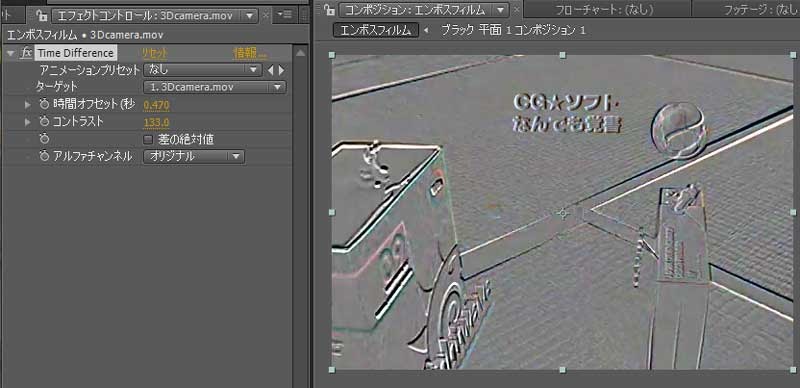This screenshot has width=800, height=388.
Task: Select the エンボスフィルム breadcrumb tab
Action: pos(376,31)
